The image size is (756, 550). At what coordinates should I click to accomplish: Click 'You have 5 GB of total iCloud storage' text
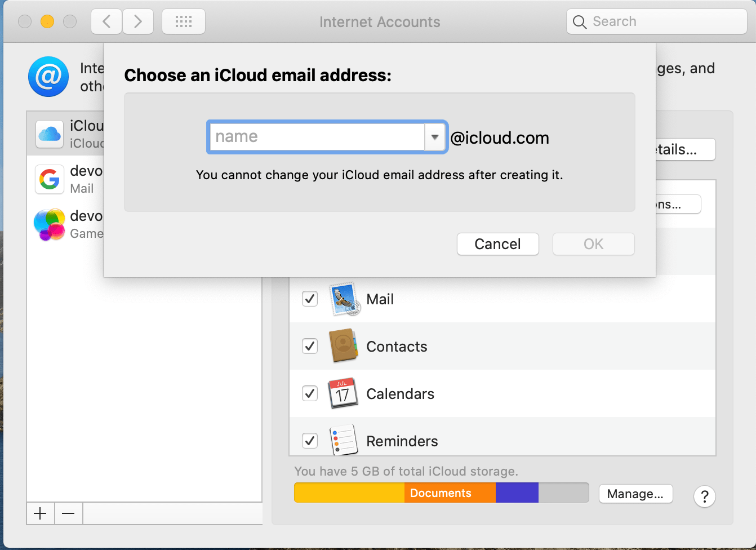tap(406, 471)
